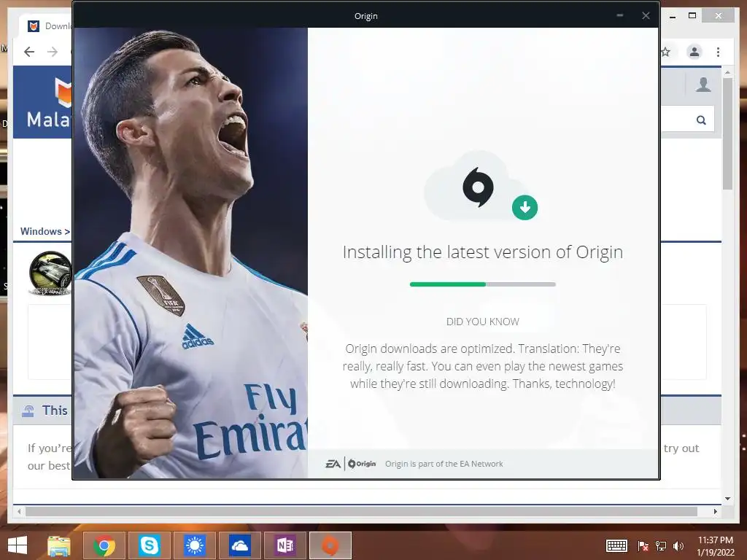
Task: Close the Origin installer window
Action: [x=646, y=16]
